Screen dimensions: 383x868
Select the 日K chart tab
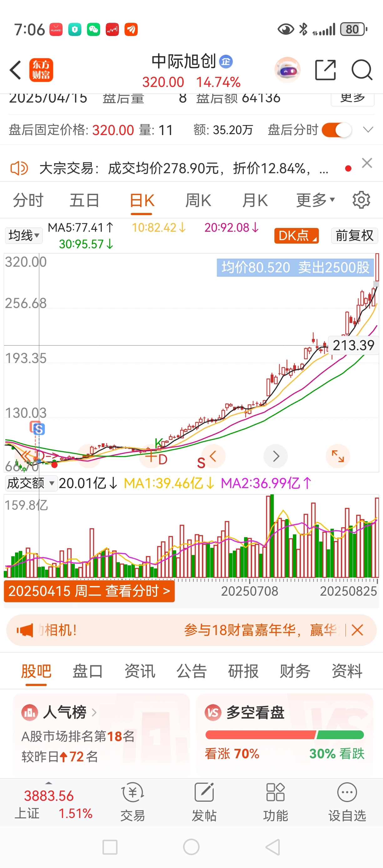(x=142, y=201)
